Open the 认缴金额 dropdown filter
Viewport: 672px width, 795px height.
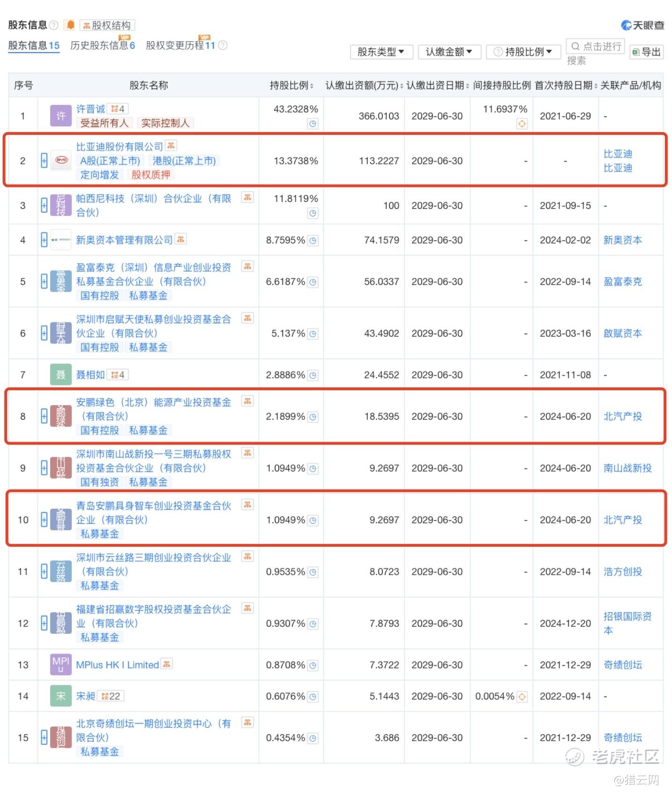pyautogui.click(x=449, y=52)
